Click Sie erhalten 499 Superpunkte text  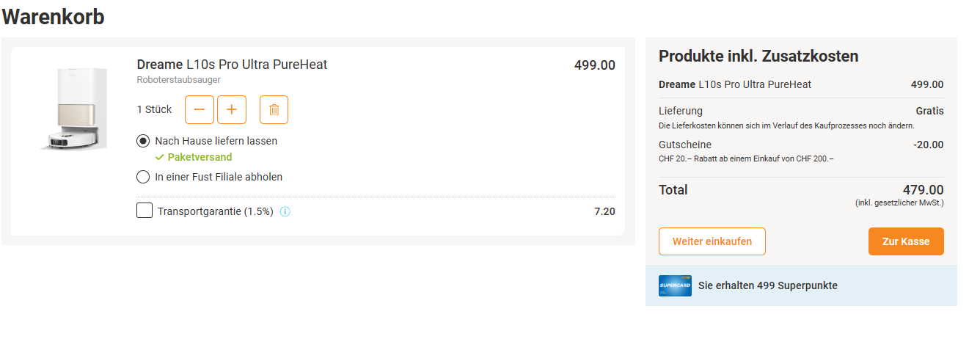[767, 285]
